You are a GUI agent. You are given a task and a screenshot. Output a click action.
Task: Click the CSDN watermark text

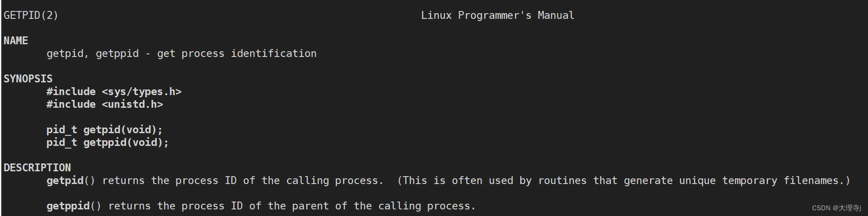[836, 208]
